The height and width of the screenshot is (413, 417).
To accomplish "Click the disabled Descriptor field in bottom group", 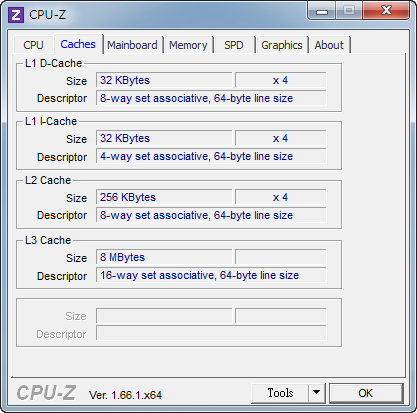I will click(211, 333).
